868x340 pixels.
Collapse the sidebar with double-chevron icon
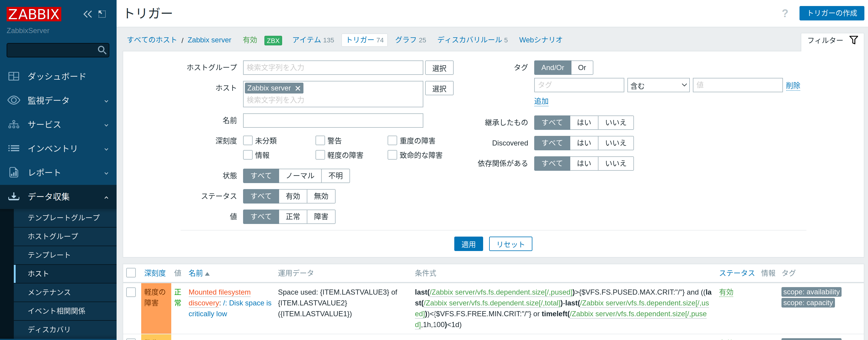88,14
